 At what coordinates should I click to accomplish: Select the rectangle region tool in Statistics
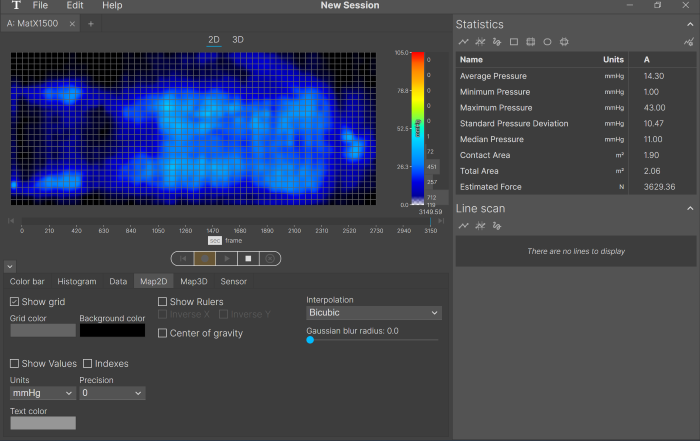pyautogui.click(x=514, y=42)
